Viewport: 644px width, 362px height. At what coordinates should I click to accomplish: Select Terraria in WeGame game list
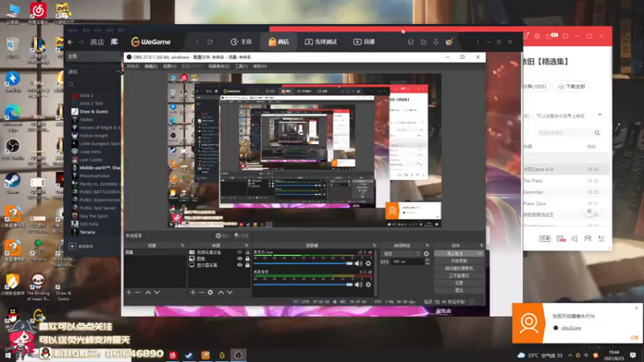coord(87,232)
